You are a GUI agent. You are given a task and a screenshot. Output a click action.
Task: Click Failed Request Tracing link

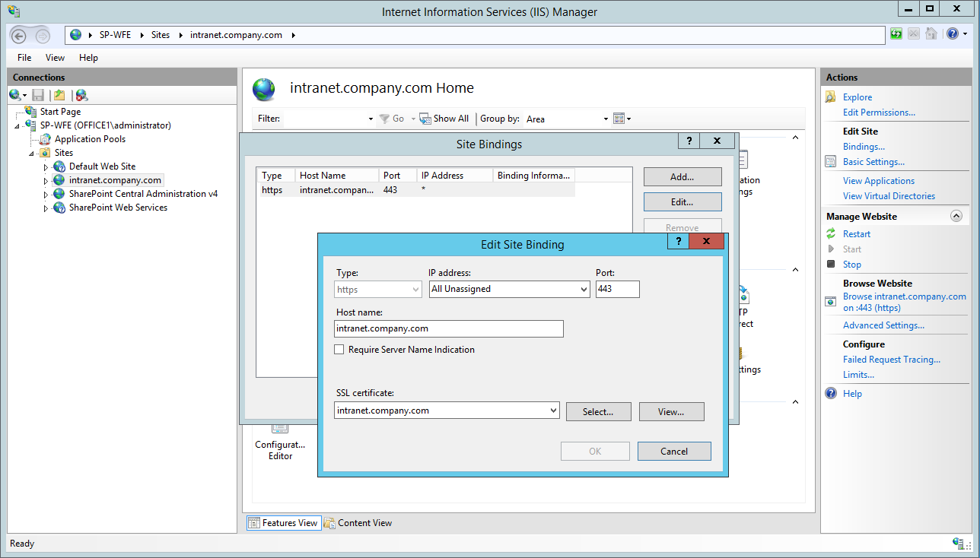(892, 360)
